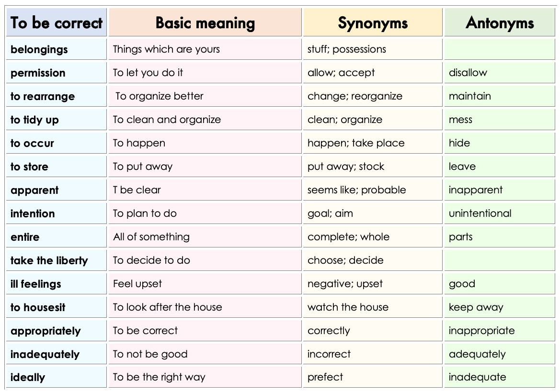Select the 'keep away' antonym cell

[500, 307]
